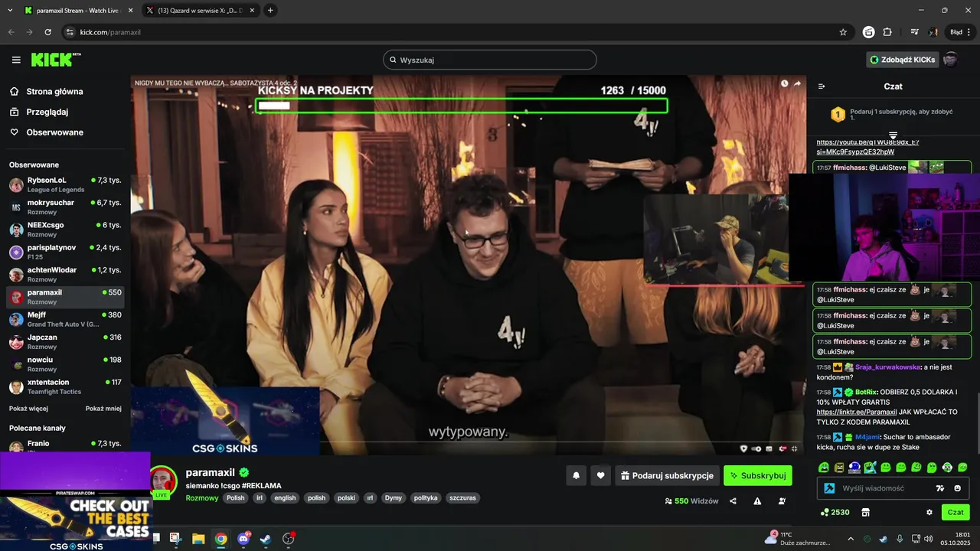Click the Dymy tag

(x=394, y=497)
